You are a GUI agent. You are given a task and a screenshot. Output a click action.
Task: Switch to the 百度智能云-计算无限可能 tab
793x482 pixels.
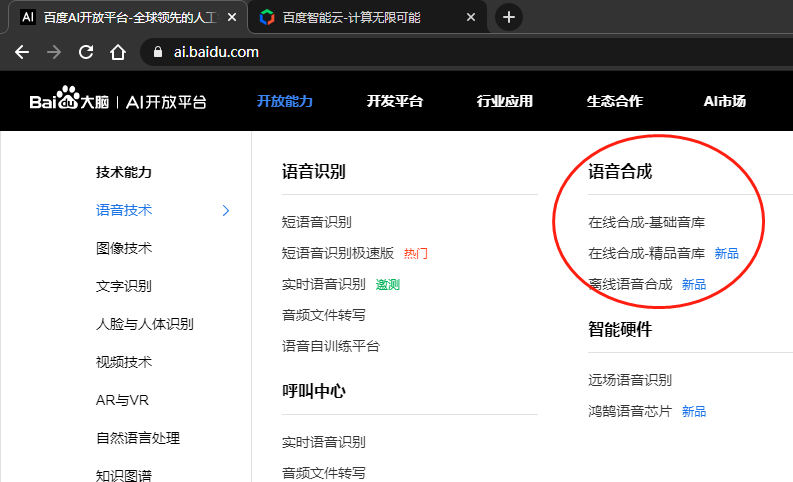point(368,18)
